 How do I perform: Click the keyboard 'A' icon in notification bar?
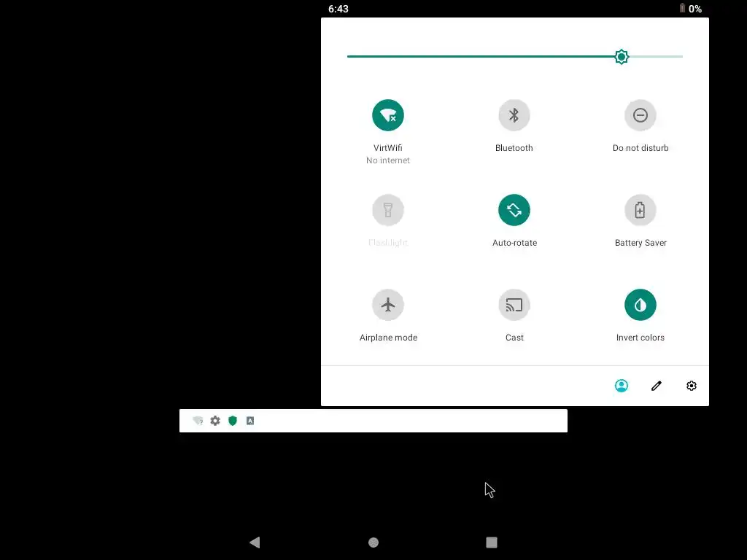pos(250,421)
